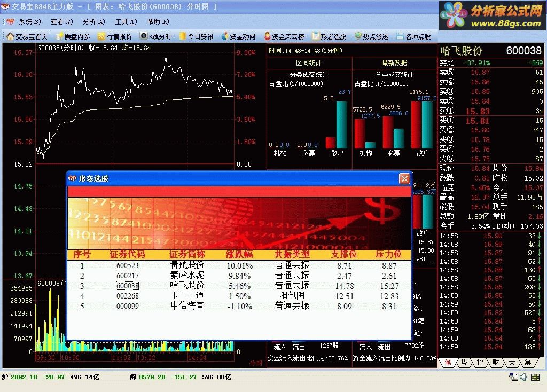547x392 pixels.
Task: Open the 工具(T) menu
Action: (126, 21)
